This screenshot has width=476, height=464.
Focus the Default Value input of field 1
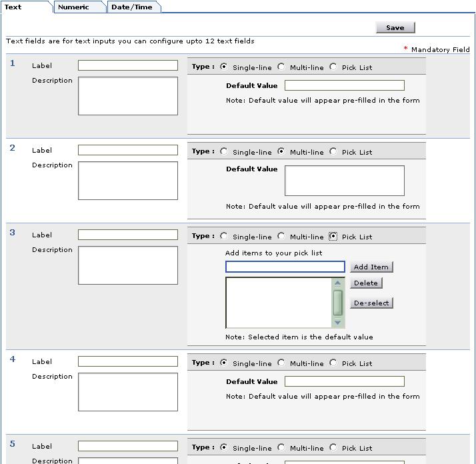coord(344,85)
